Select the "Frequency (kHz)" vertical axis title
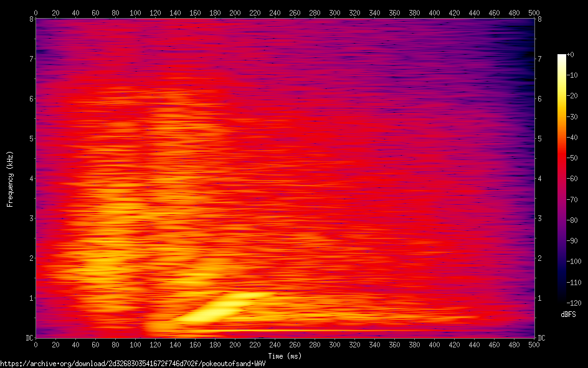Viewport: 588px width, 368px height. 10,179
